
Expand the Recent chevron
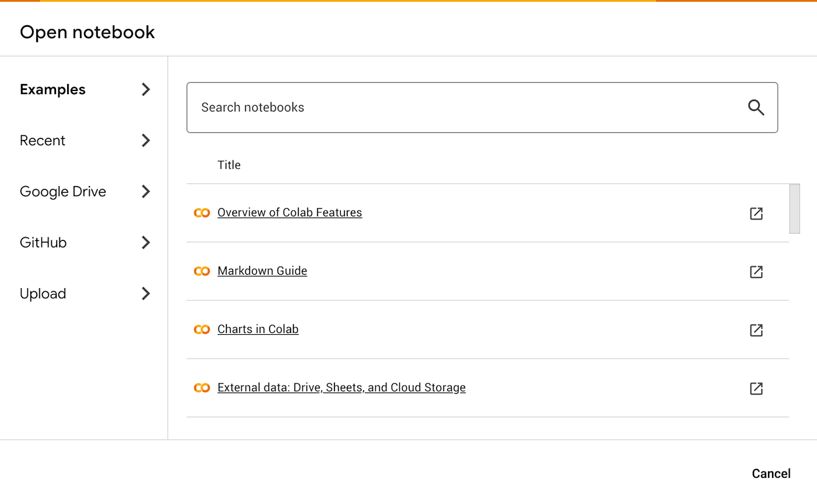146,141
